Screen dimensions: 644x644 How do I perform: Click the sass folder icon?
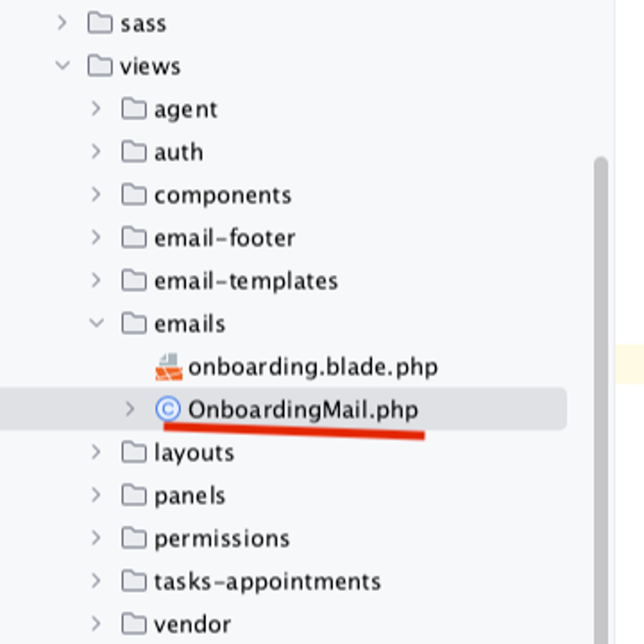(x=99, y=23)
